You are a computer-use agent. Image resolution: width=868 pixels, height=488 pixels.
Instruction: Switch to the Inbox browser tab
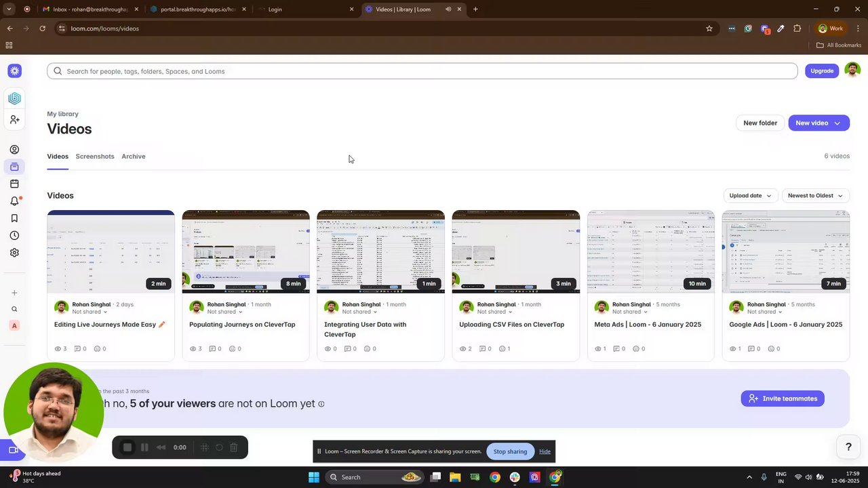(x=90, y=9)
